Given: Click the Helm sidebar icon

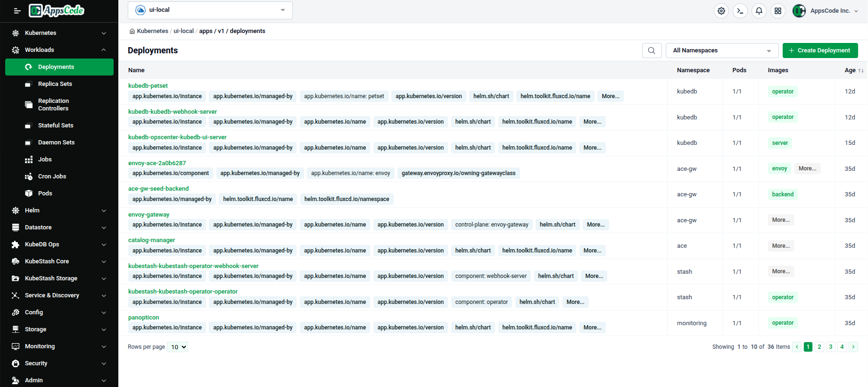Looking at the screenshot, I should (x=16, y=210).
